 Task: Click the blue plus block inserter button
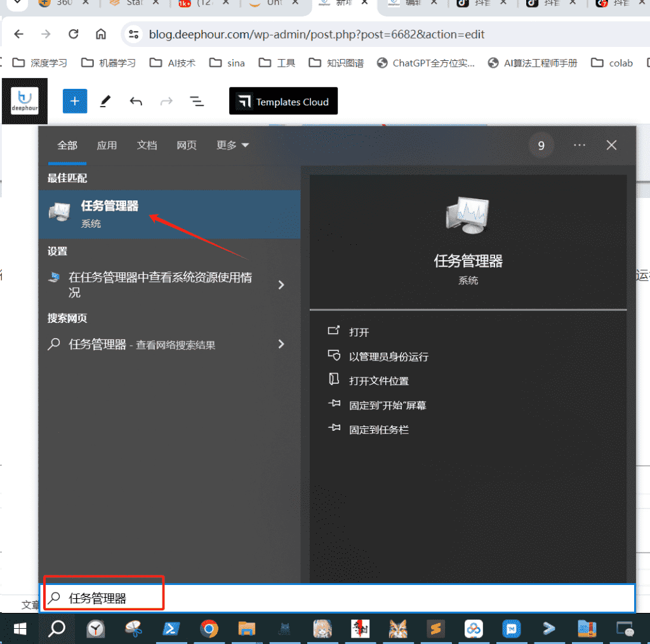point(74,102)
